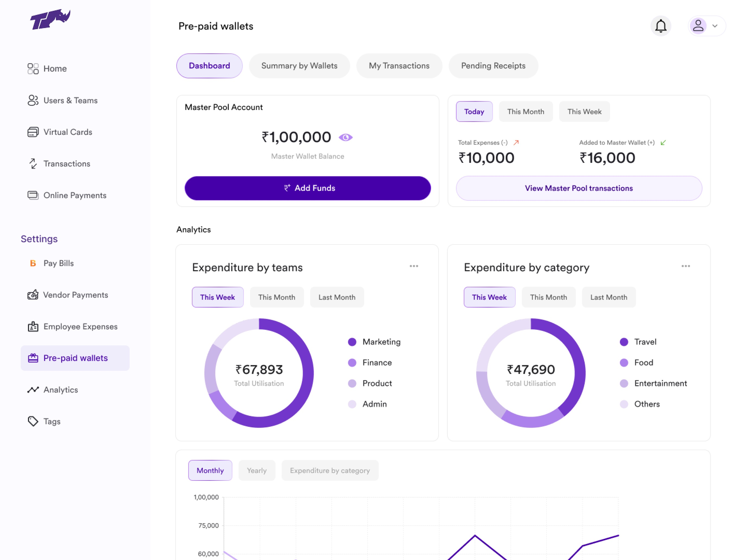Click the Marketing legend color dot

coord(352,342)
